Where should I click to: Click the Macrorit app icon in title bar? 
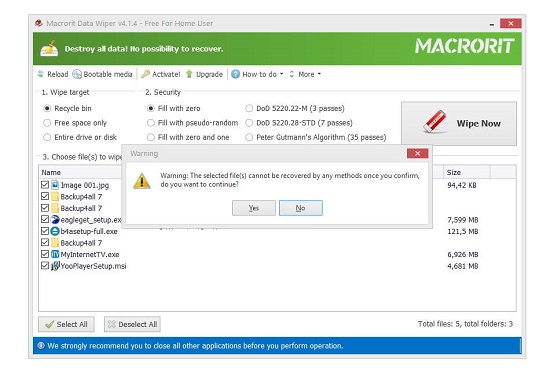39,23
